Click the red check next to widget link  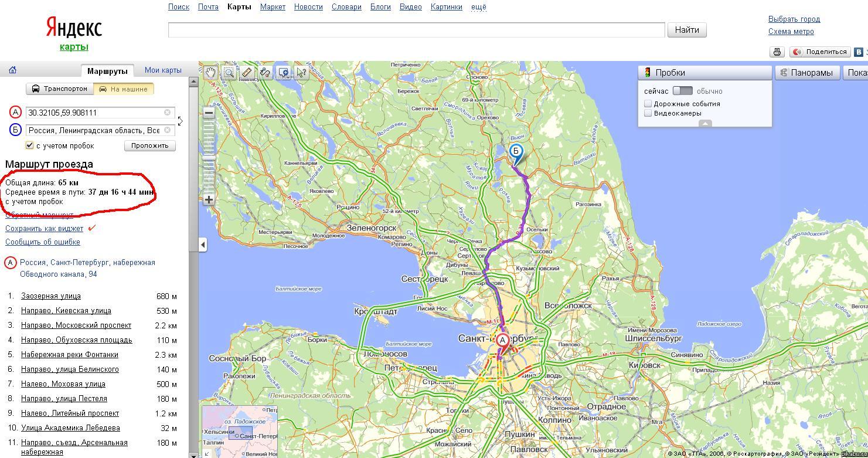click(91, 228)
